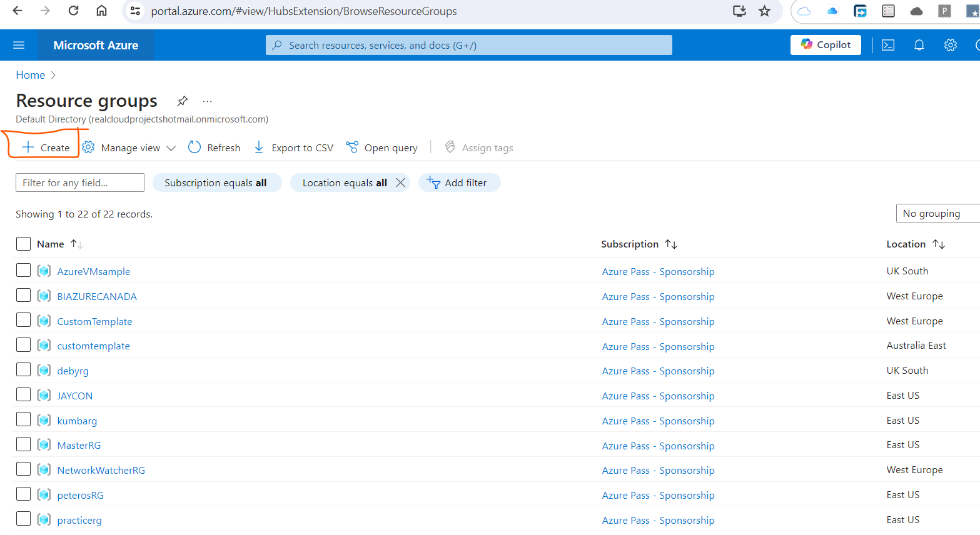
Task: Check the NetworkWatcherRG row checkbox
Action: point(23,469)
